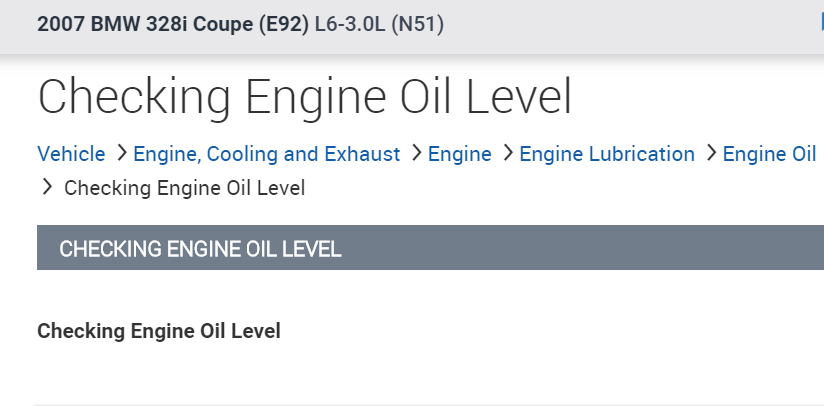Select the Engine Oil breadcrumb link

769,154
